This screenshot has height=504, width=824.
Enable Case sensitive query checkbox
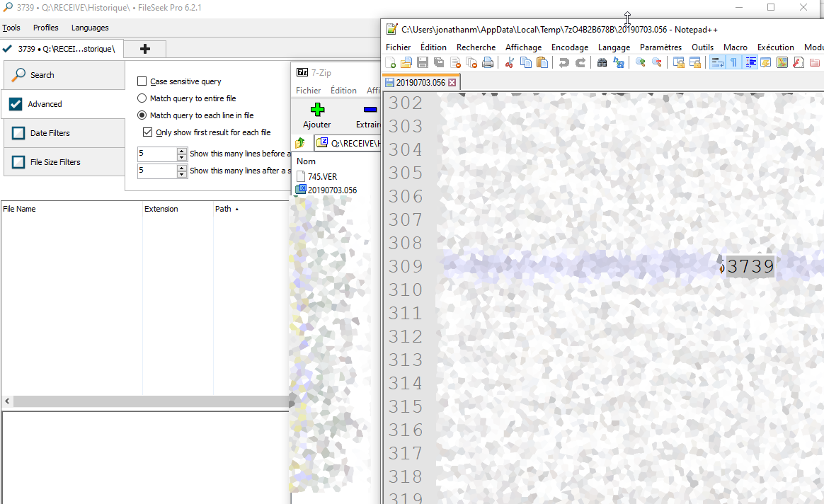click(x=142, y=81)
